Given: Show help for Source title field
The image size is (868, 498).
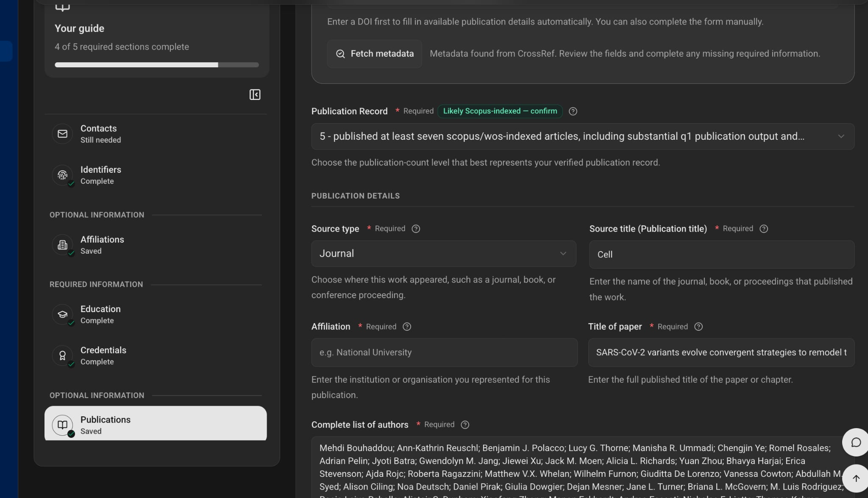Looking at the screenshot, I should [763, 229].
